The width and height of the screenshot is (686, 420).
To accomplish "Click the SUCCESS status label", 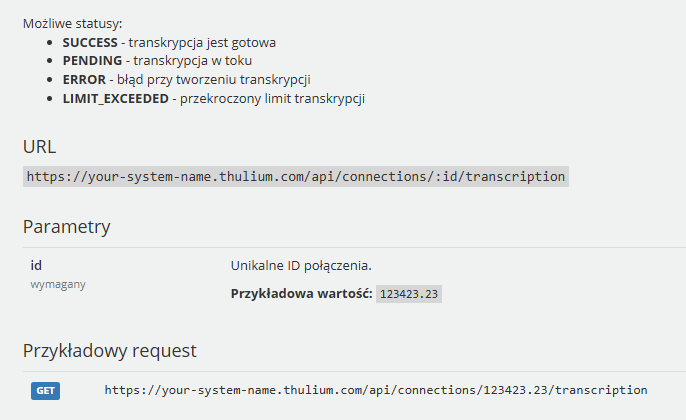I will point(90,42).
